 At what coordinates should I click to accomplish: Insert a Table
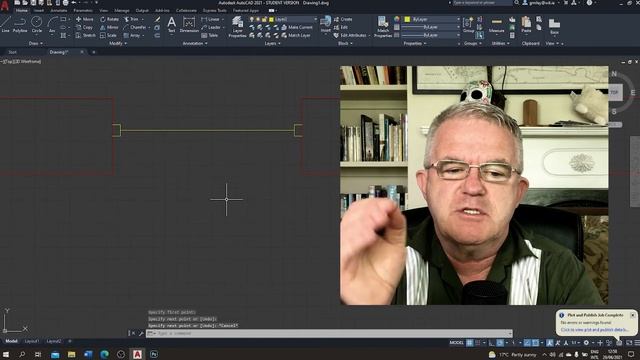click(209, 36)
